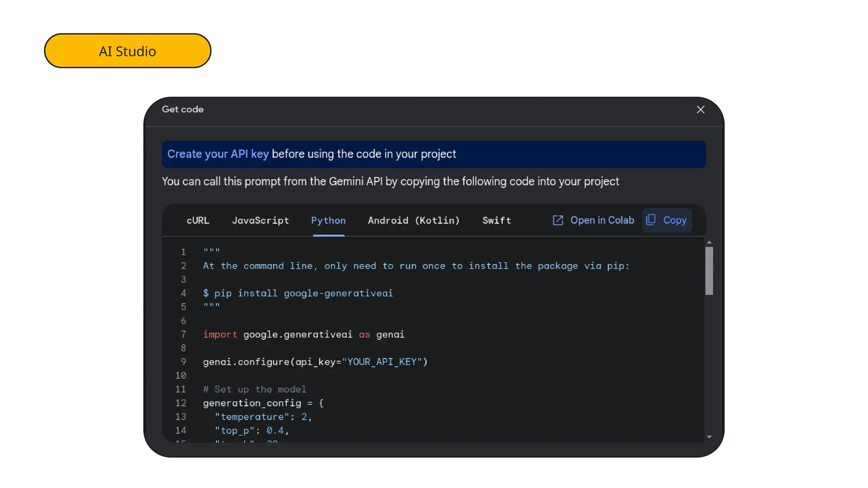
Task: Switch to the JavaScript tab
Action: click(x=260, y=220)
